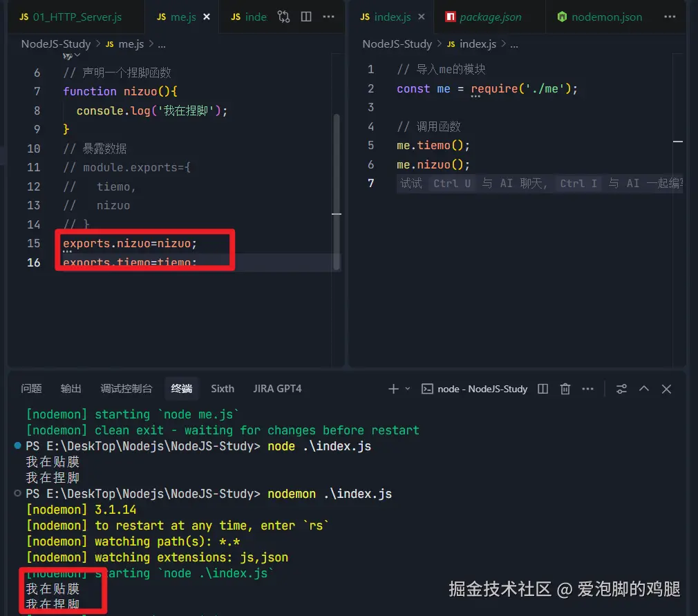Open the truncated 'inde' tab in left group

249,17
